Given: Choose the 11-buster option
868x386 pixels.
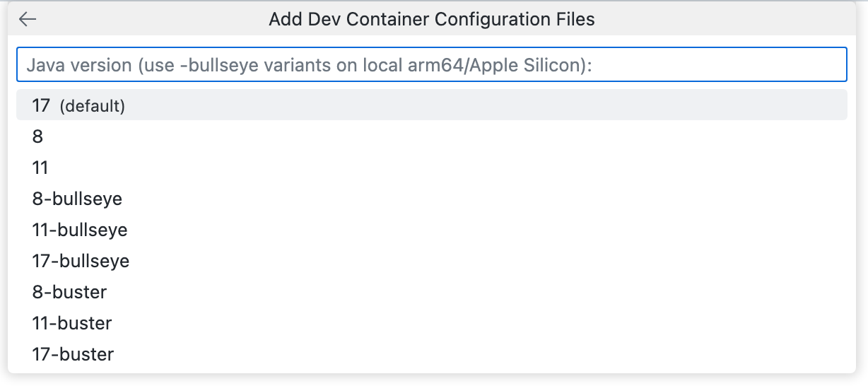Looking at the screenshot, I should point(72,323).
